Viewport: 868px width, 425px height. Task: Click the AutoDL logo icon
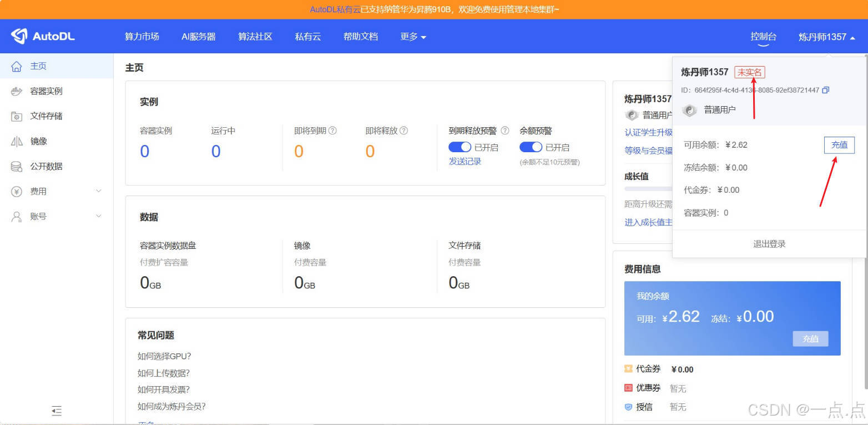click(19, 36)
